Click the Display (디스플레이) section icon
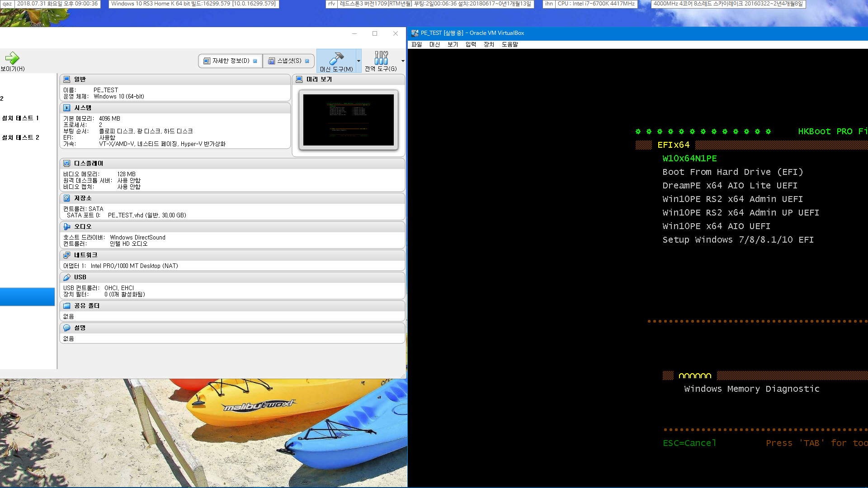 (67, 163)
